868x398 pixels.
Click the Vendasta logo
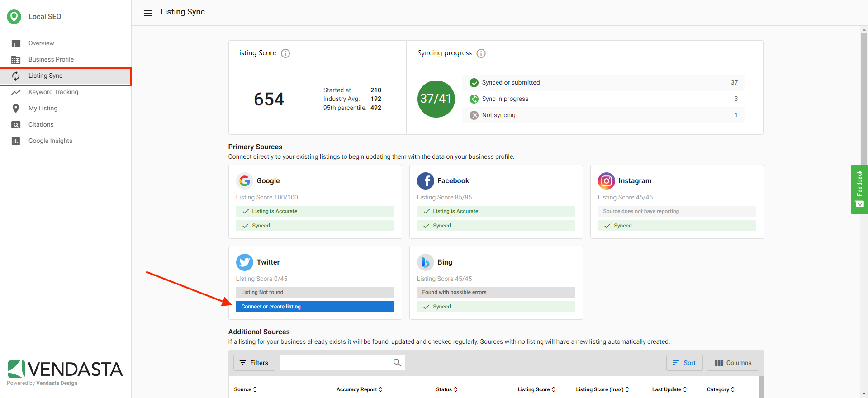(x=65, y=369)
